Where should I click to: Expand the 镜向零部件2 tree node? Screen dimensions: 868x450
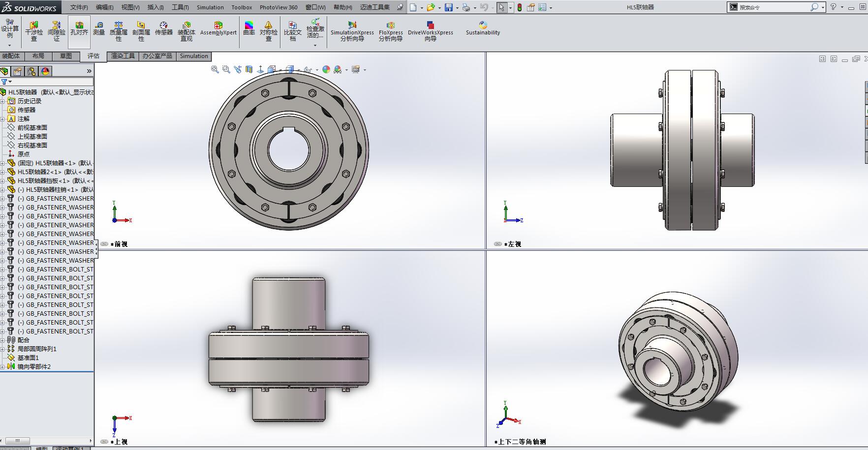[x=2, y=367]
